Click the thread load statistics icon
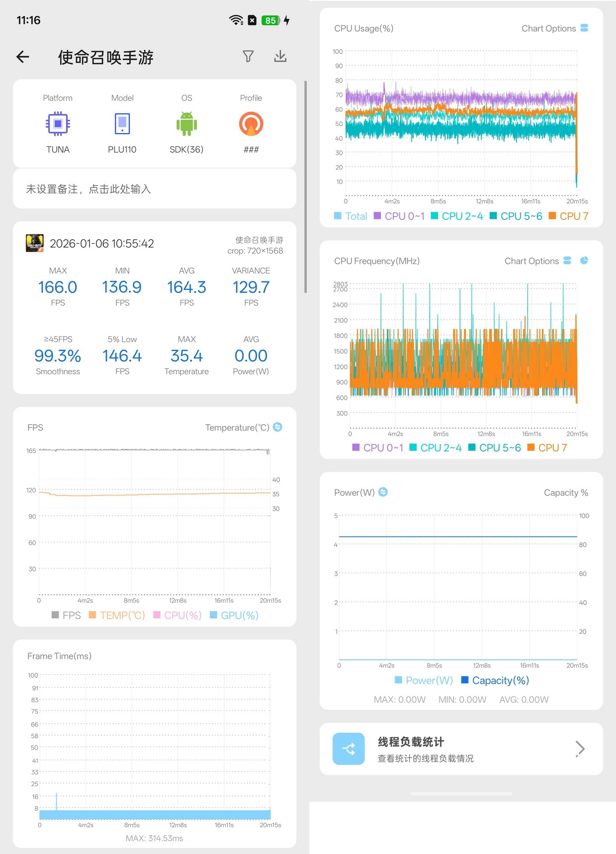This screenshot has width=616, height=854. point(349,749)
